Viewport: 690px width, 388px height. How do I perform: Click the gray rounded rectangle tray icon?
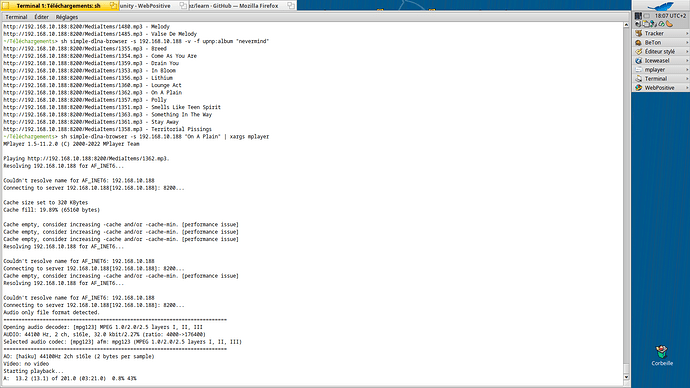[646, 16]
